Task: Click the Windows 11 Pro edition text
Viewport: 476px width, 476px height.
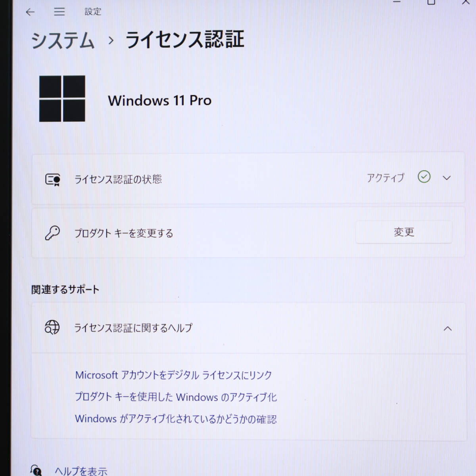Action: tap(160, 100)
